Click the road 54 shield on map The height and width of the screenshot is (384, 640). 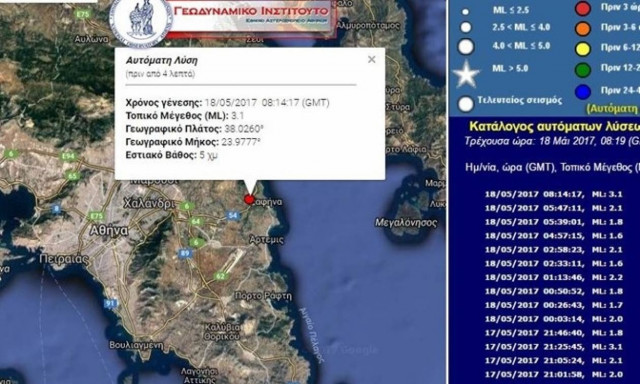point(233,215)
